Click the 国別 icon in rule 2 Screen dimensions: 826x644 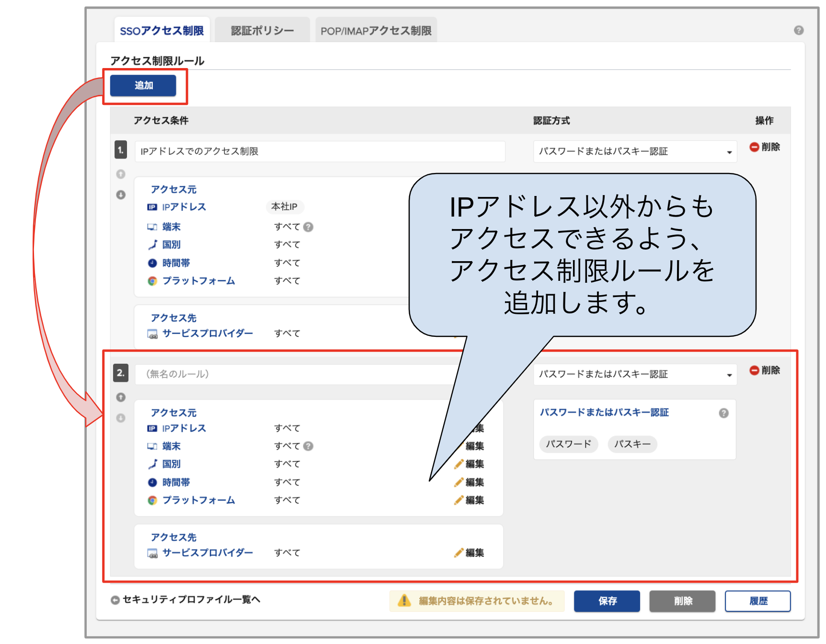pyautogui.click(x=152, y=464)
